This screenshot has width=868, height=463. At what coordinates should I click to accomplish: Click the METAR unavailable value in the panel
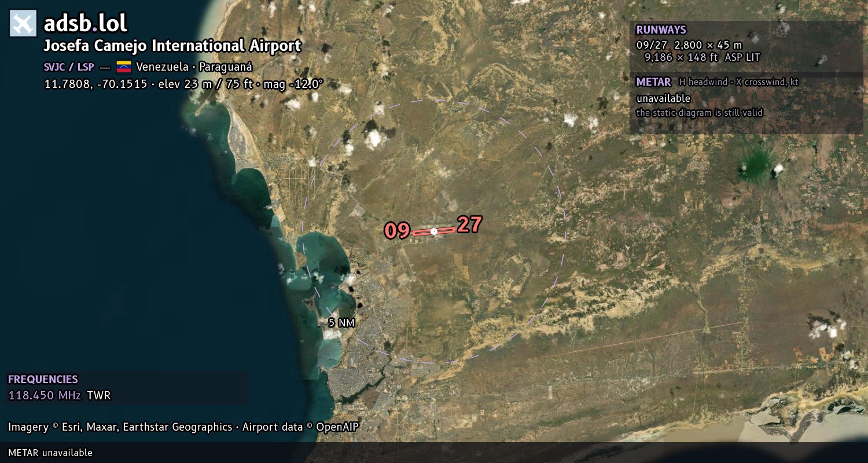point(663,98)
